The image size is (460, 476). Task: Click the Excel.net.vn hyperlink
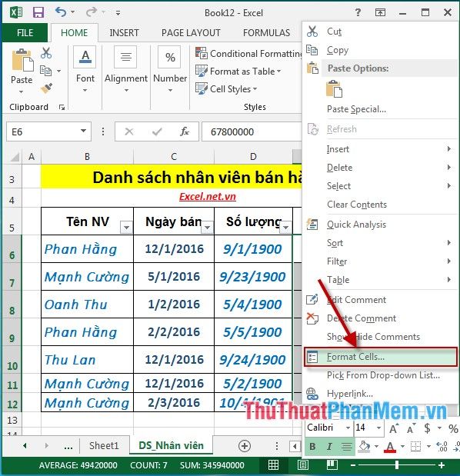[x=208, y=197]
